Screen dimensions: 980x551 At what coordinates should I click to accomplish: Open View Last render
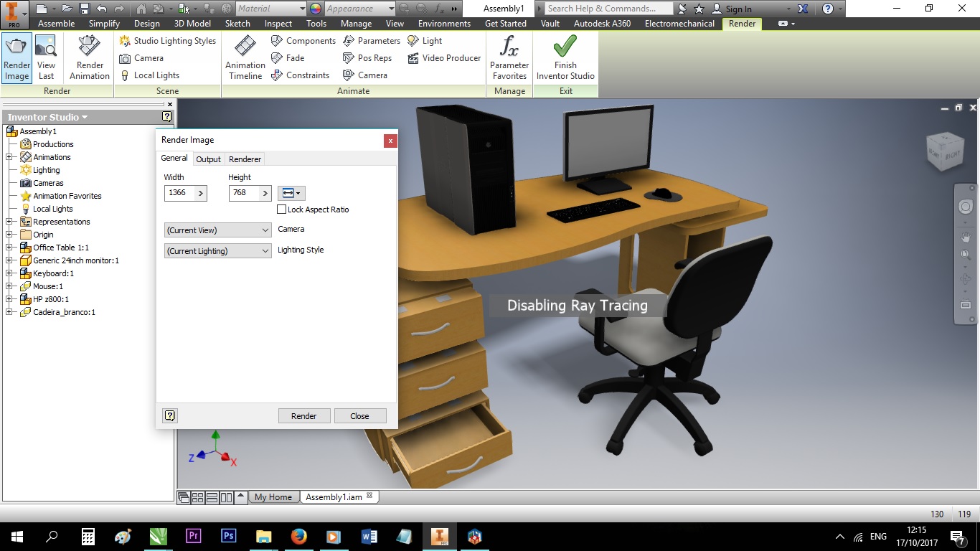[x=46, y=58]
